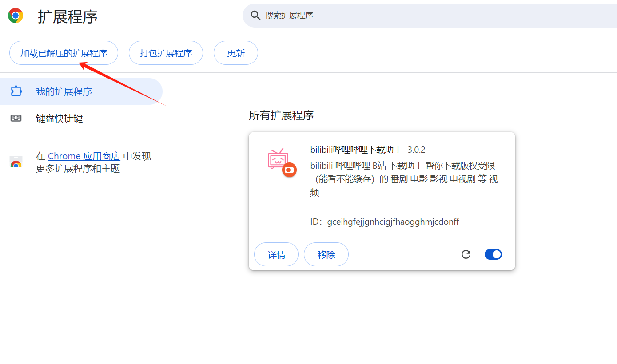Image resolution: width=617 pixels, height=364 pixels.
Task: Open 详情 for bilibili extension
Action: click(x=276, y=254)
